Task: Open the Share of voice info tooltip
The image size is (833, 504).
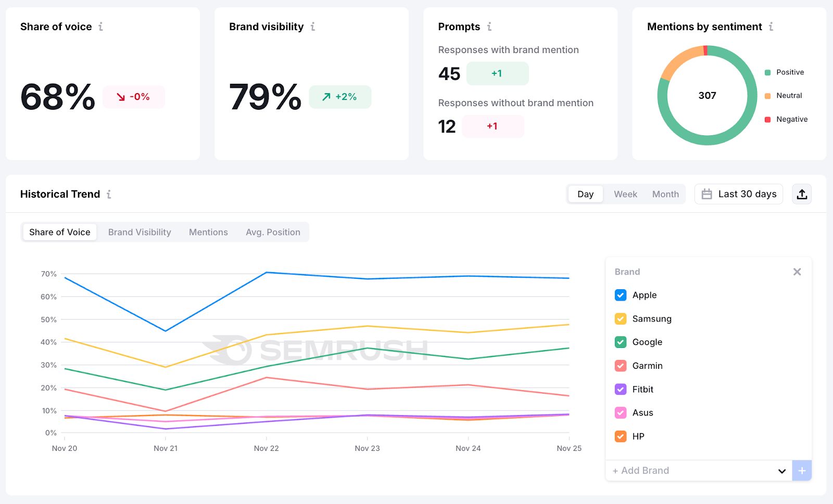Action: 102,27
